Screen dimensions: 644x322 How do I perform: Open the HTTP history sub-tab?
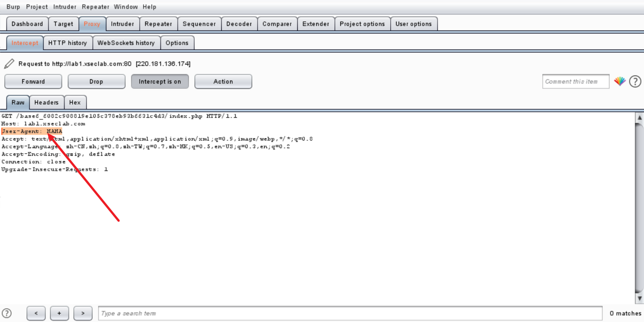point(68,43)
